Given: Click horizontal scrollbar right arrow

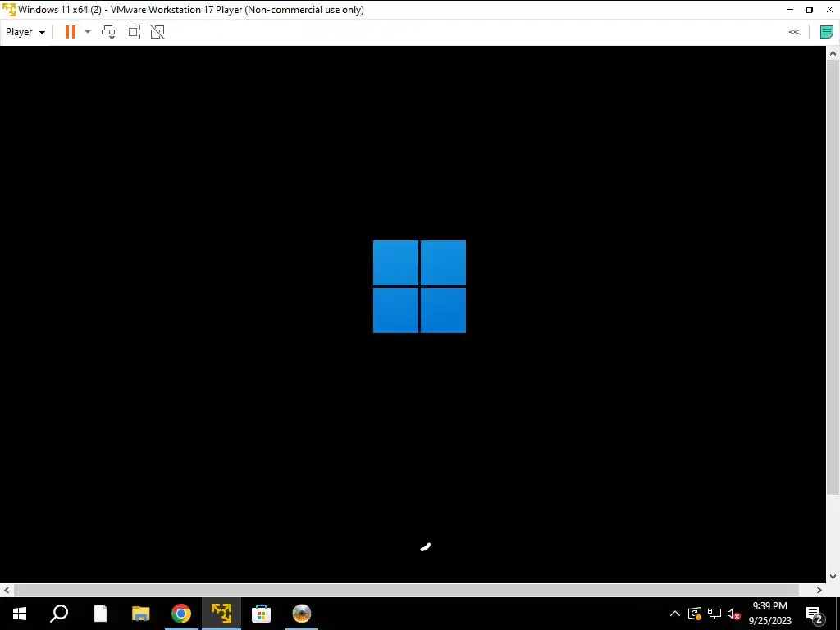Looking at the screenshot, I should [819, 590].
